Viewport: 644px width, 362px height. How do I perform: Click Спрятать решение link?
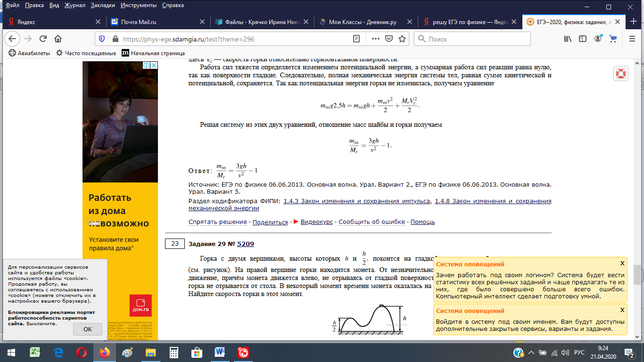coord(218,222)
